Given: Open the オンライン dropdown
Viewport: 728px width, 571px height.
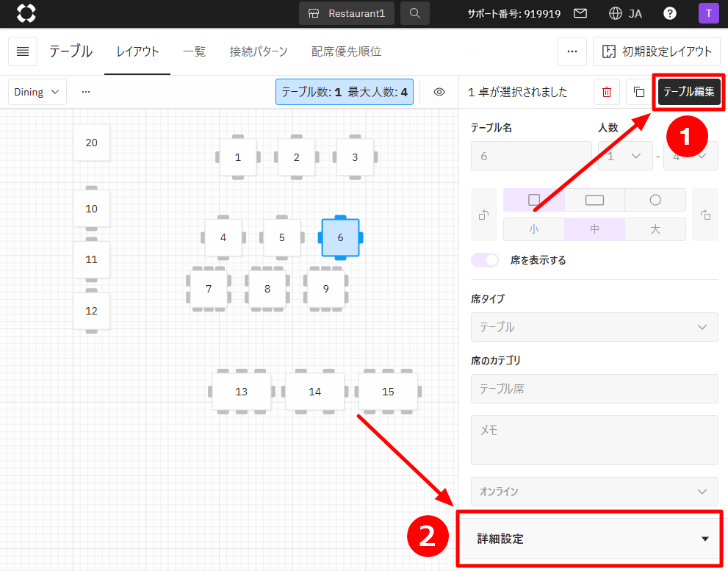Looking at the screenshot, I should [594, 492].
